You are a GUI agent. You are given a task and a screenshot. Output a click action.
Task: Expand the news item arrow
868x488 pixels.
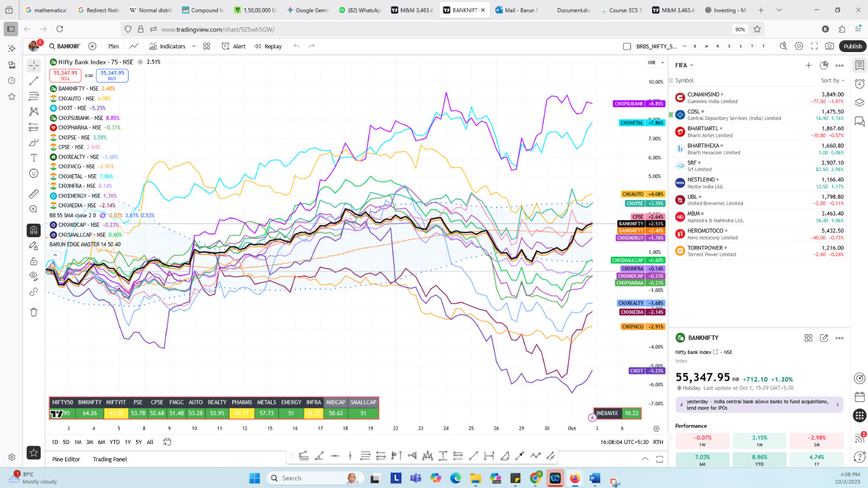pos(837,404)
